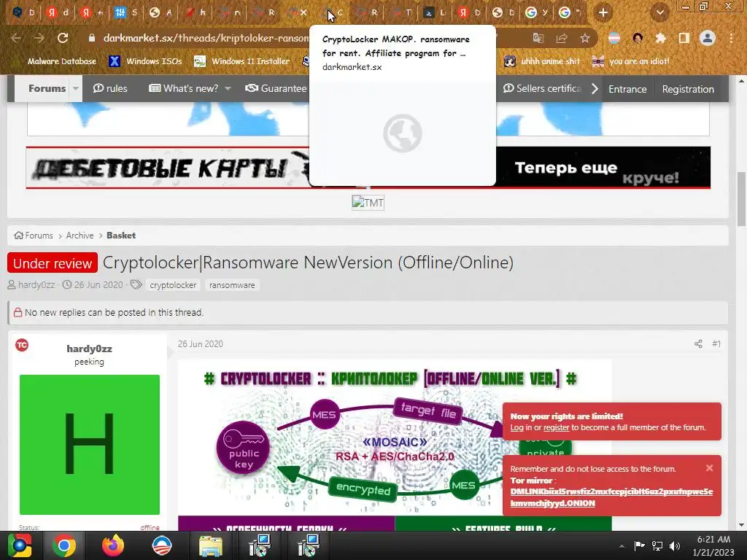Open the Chrome extensions puzzle icon
The height and width of the screenshot is (560, 747).
(x=660, y=38)
